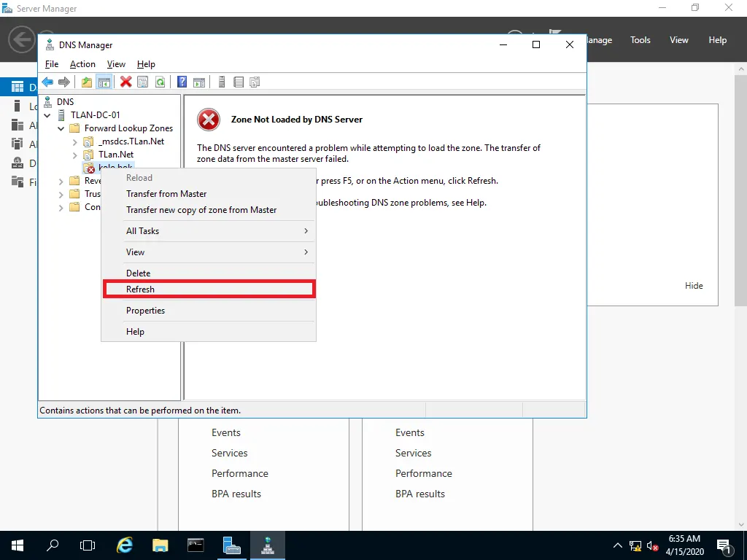Open the Action menu in DNS Manager

(x=82, y=64)
